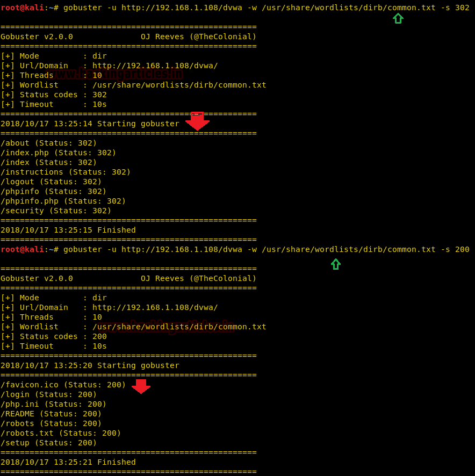Image resolution: width=475 pixels, height=476 pixels.
Task: Click the red arrow beside favicon.ico result
Action: tap(141, 386)
